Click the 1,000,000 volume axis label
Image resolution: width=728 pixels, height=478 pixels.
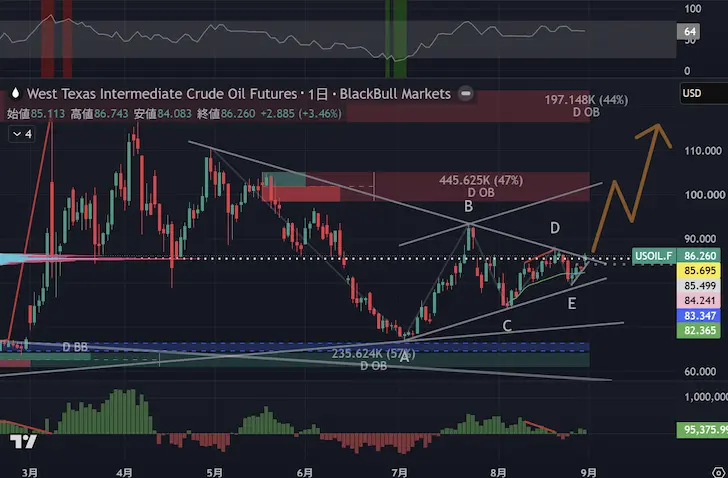point(706,397)
